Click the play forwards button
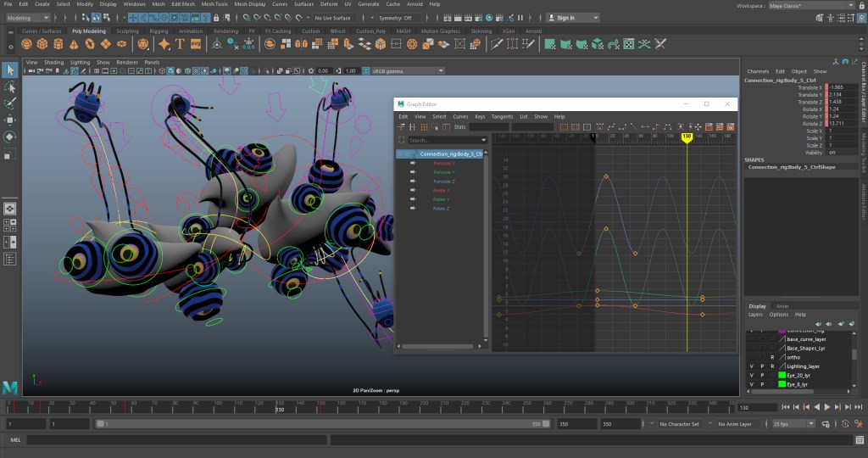 [826, 408]
